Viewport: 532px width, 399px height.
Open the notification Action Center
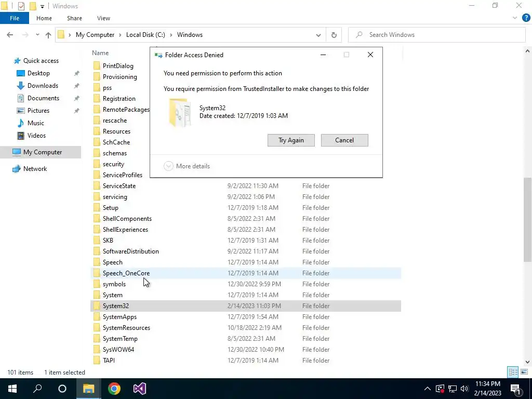(x=516, y=389)
